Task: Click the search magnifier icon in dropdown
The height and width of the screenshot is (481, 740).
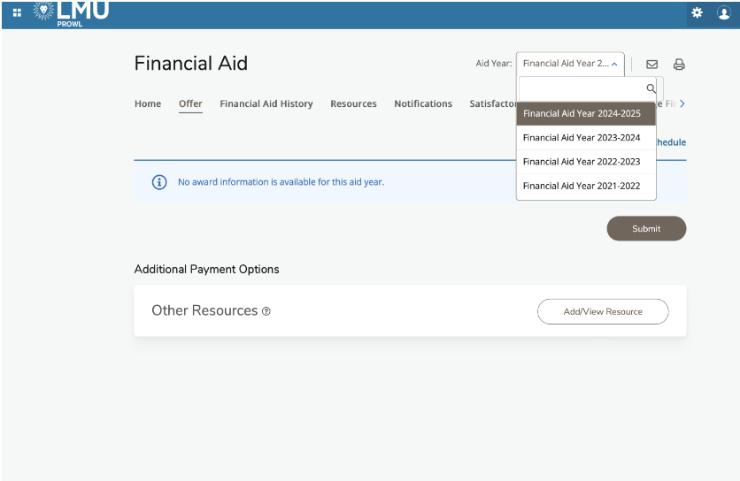Action: pos(651,88)
